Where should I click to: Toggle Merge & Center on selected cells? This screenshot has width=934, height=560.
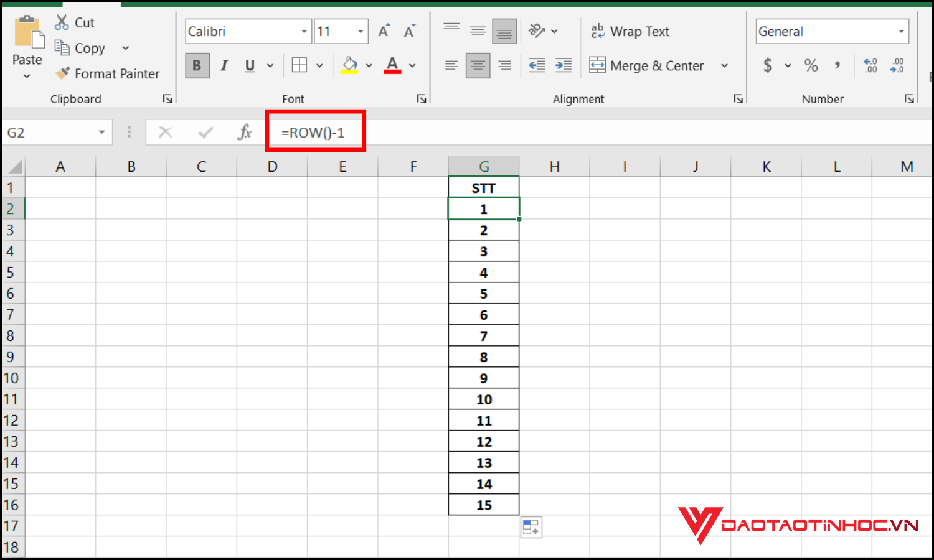coord(648,65)
